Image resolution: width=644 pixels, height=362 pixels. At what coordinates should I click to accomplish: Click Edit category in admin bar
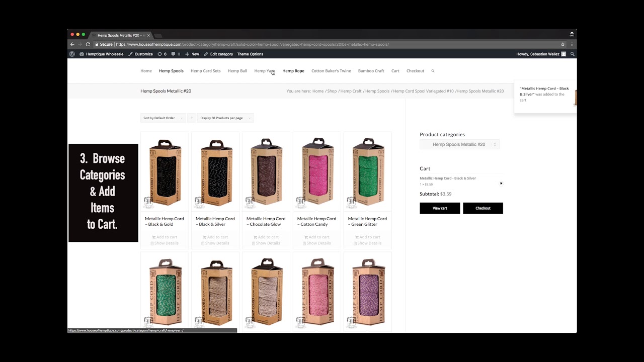[x=218, y=54]
